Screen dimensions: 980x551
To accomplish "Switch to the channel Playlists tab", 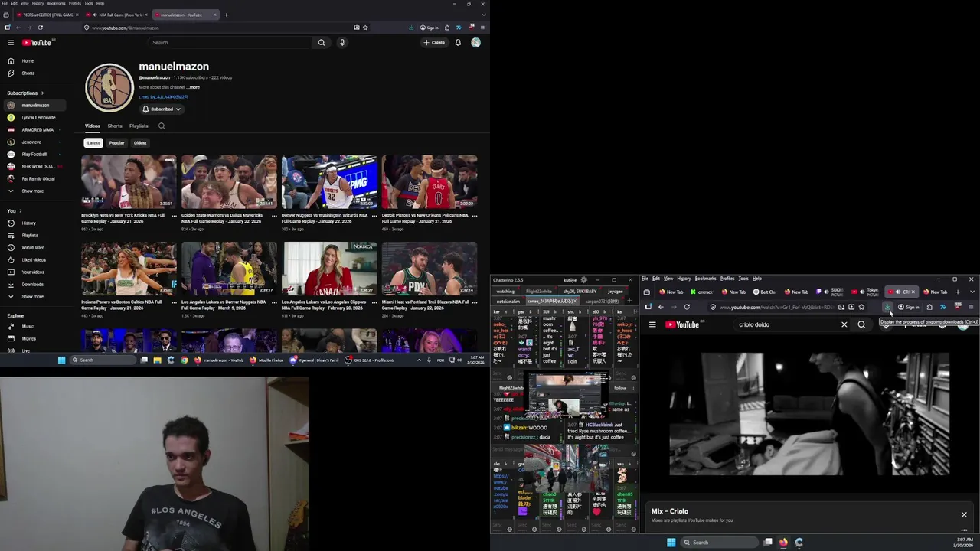I will pyautogui.click(x=139, y=126).
